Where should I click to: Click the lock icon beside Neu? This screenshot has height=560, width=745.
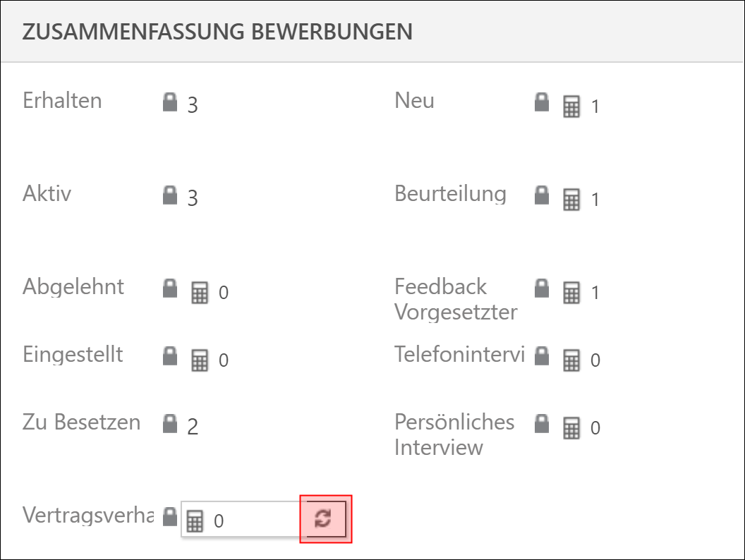coord(542,102)
